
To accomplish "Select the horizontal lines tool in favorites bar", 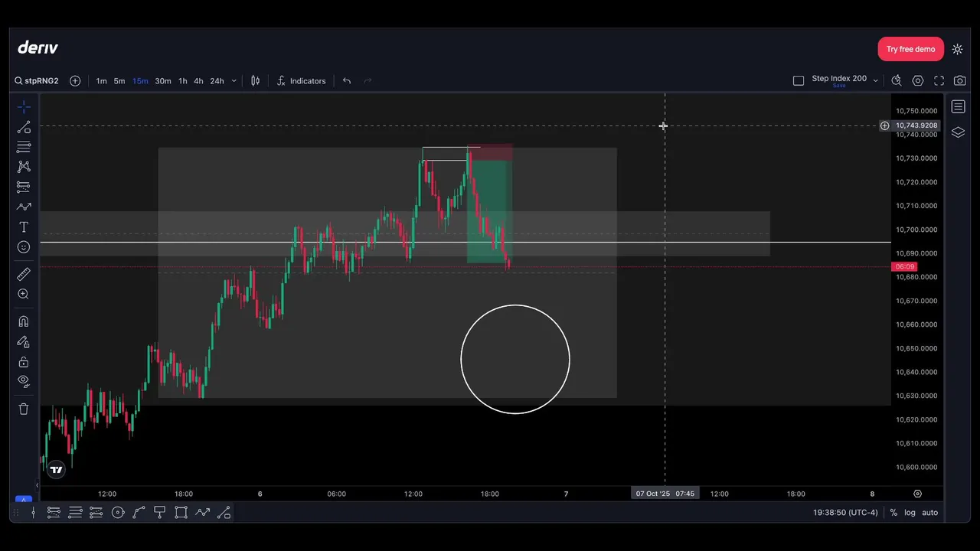I will (x=75, y=513).
